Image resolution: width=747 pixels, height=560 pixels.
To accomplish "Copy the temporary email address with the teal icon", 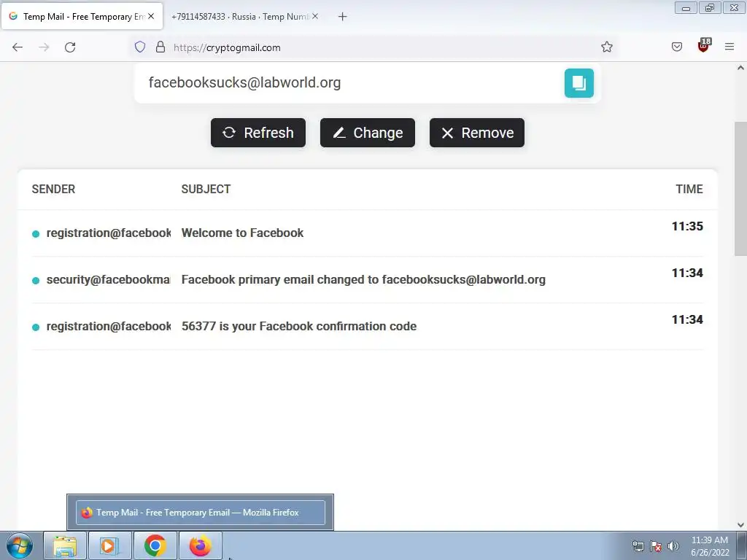I will [x=578, y=83].
